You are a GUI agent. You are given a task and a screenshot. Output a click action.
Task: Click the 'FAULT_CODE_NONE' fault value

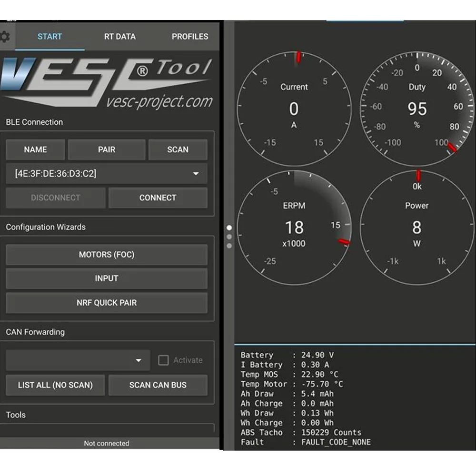coord(336,442)
